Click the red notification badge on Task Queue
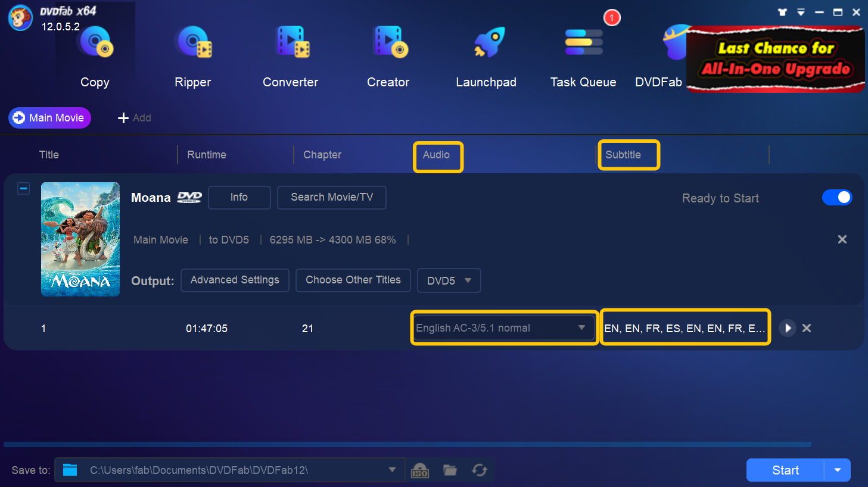The image size is (868, 487). (x=612, y=18)
